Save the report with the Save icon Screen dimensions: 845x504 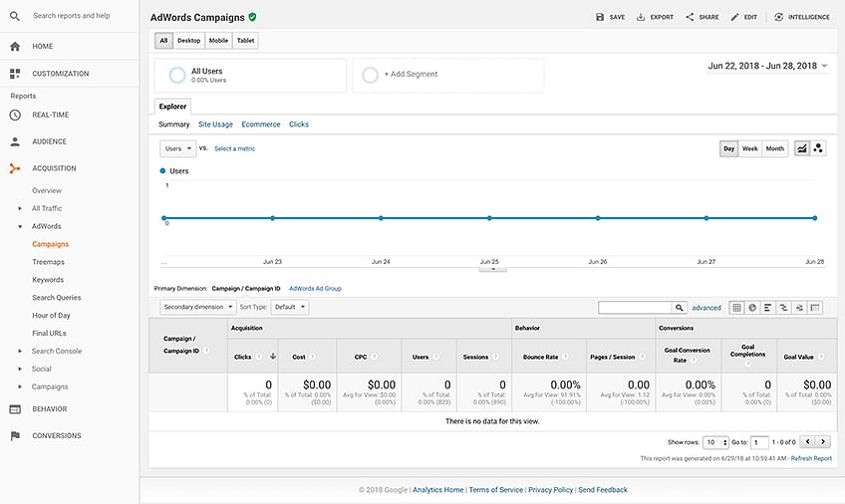point(600,17)
